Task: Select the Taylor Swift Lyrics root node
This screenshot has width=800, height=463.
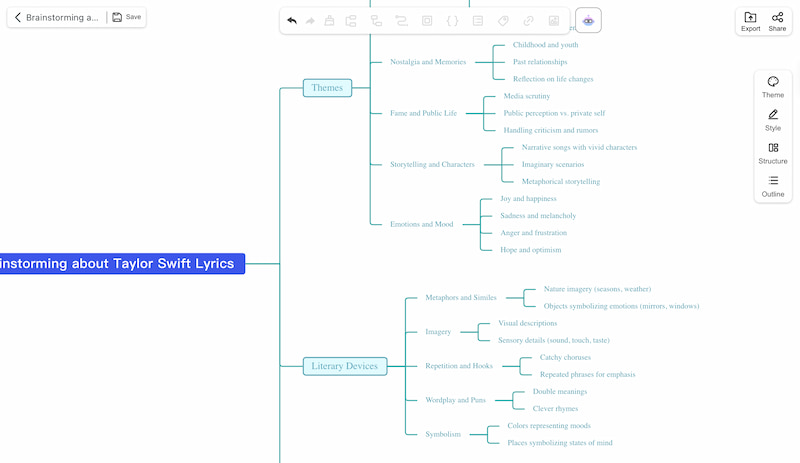Action: [x=120, y=264]
